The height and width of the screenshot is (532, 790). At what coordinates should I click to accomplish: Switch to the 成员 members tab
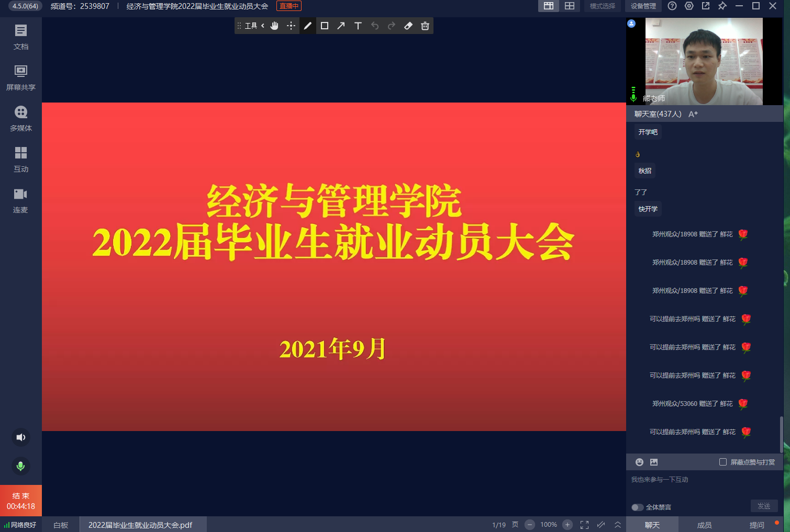704,525
